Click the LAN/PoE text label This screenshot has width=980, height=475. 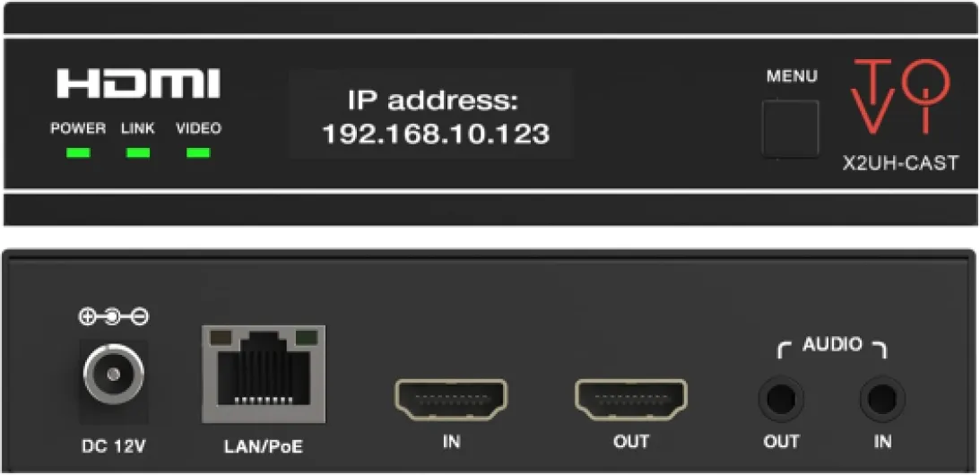point(263,447)
